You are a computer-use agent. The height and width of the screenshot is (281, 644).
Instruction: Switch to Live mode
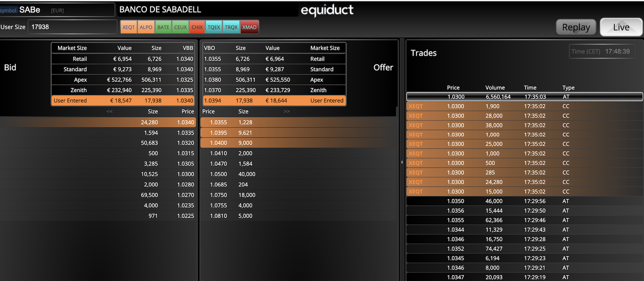click(x=621, y=27)
